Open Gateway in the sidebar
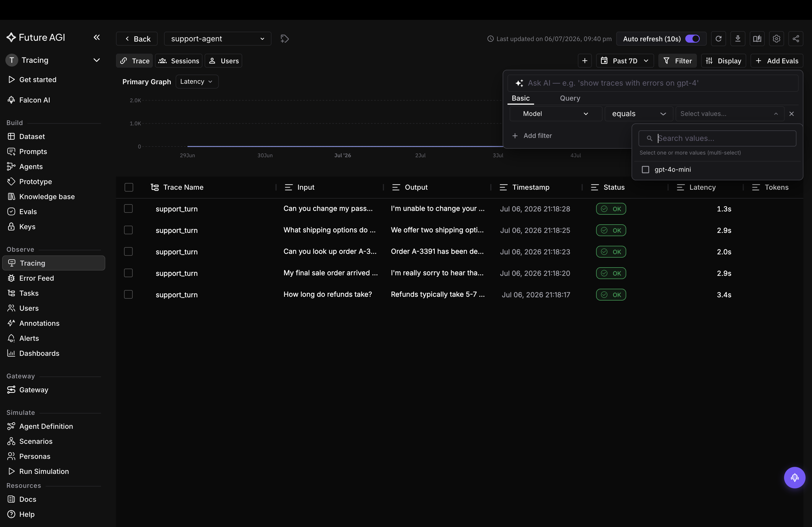 [x=34, y=389]
